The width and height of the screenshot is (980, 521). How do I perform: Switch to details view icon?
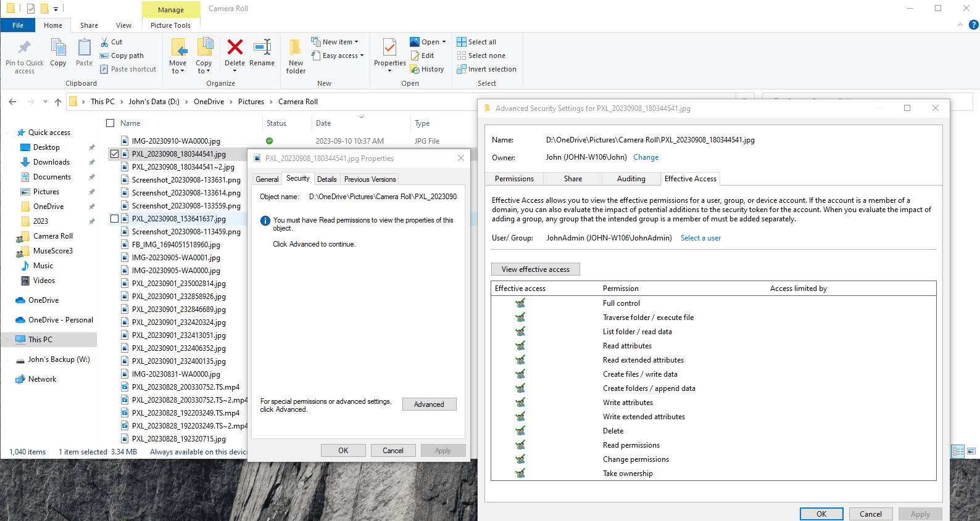958,451
